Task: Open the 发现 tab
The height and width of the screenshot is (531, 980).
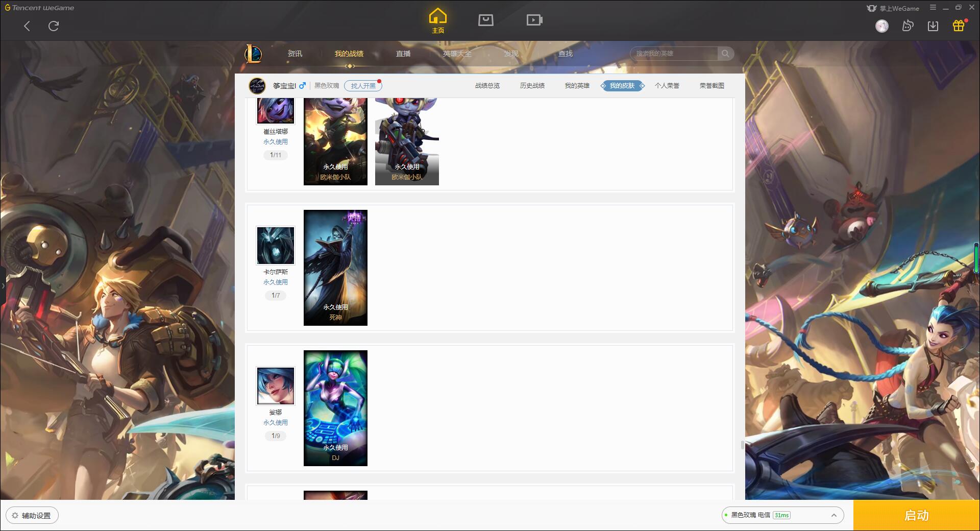Action: (511, 54)
